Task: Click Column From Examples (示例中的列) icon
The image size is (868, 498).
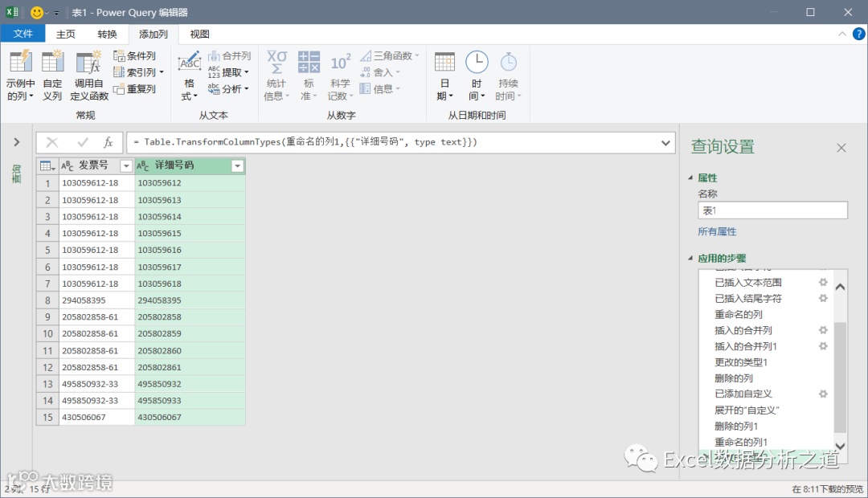Action: [20, 61]
